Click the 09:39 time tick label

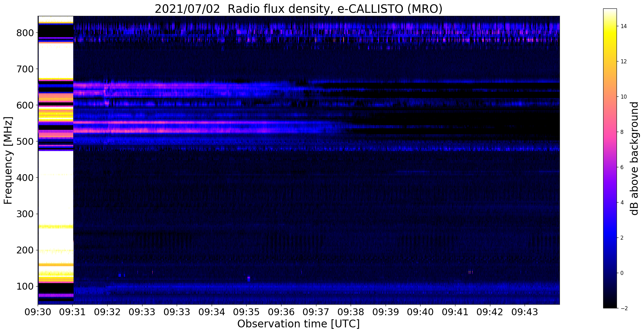tap(386, 312)
